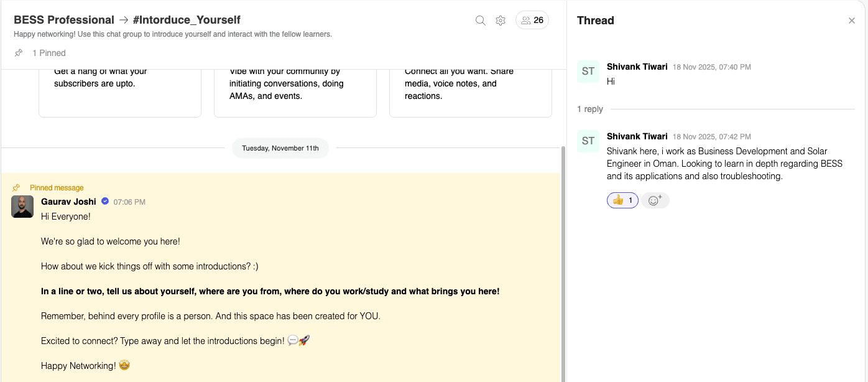
Task: Click 'How about we kick things off' line
Action: 150,266
